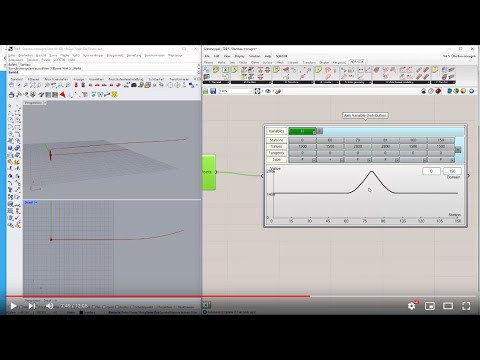480x360 pixels.
Task: Open Grasshopper Solution menu
Action: click(254, 56)
